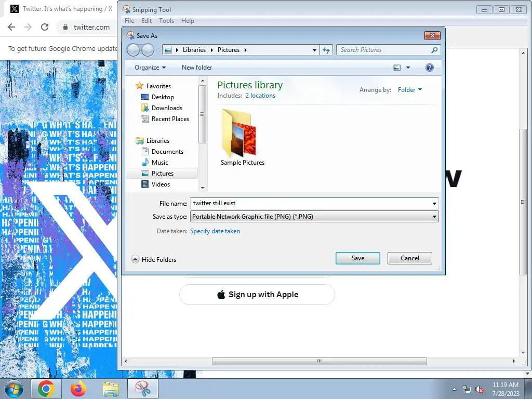Open the Snipping Tool File menu

pos(129,21)
